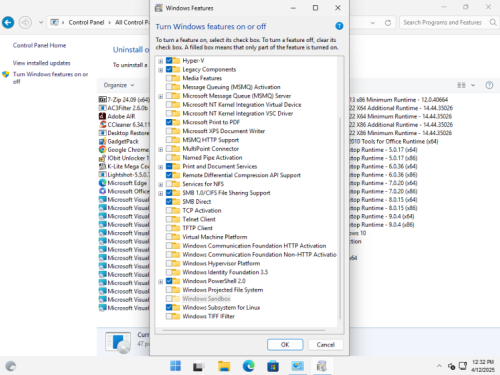Click the Back arrow in Control Panel

pyautogui.click(x=8, y=22)
